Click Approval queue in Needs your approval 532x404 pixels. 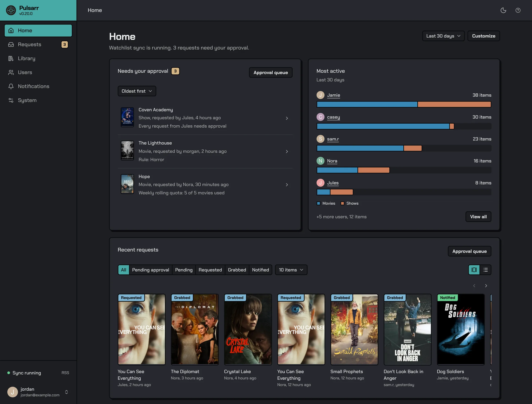tap(270, 72)
